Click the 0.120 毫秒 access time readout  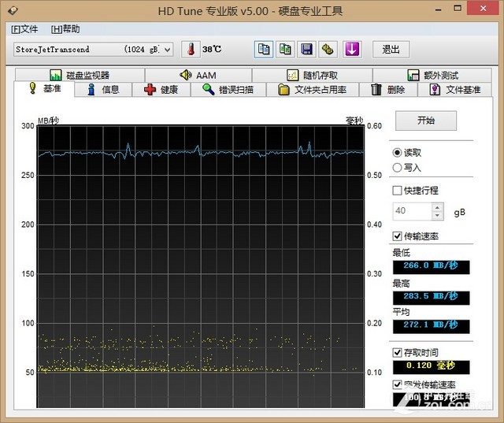pos(431,367)
